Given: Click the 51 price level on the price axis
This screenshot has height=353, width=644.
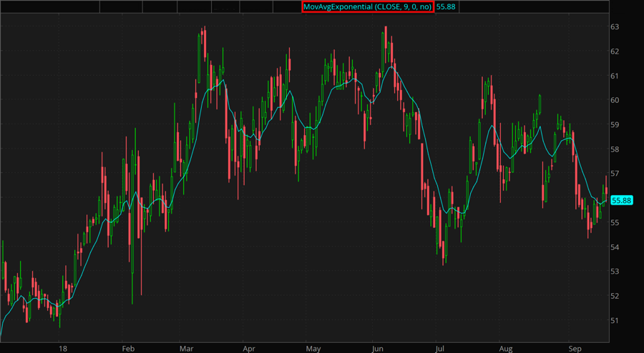Looking at the screenshot, I should [x=615, y=320].
